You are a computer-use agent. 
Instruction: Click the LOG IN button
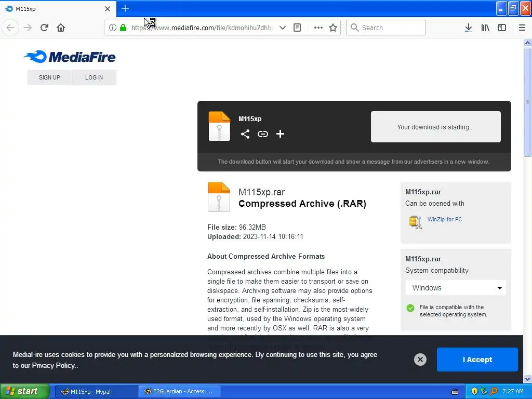(x=94, y=77)
